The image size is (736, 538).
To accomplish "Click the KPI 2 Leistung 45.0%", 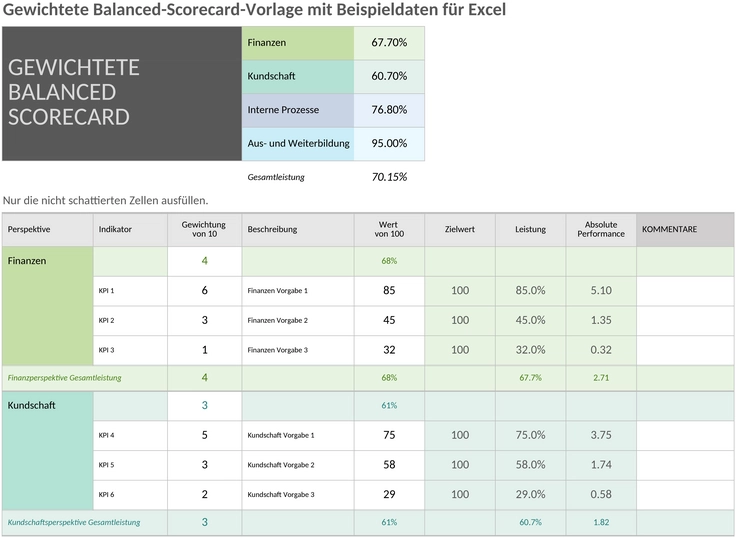I will [x=530, y=321].
